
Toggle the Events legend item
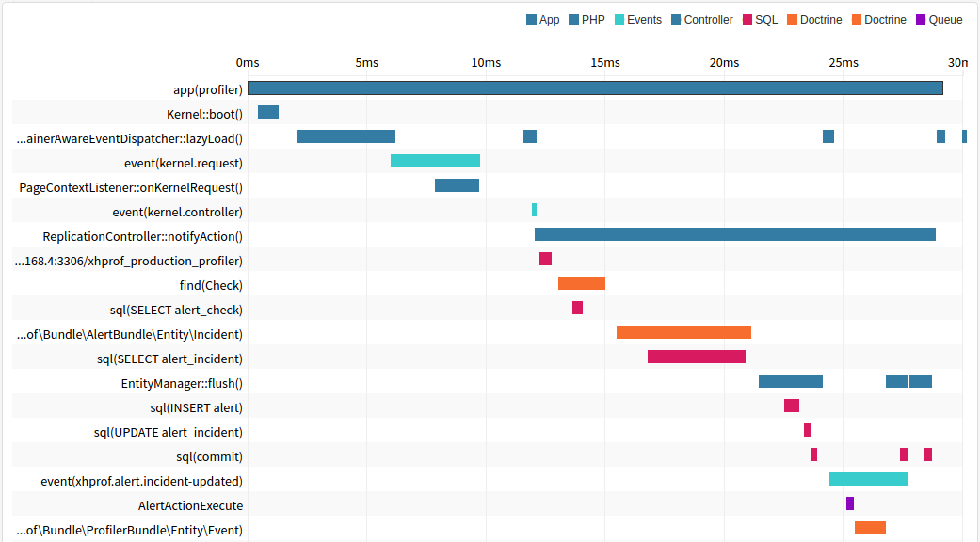(637, 20)
